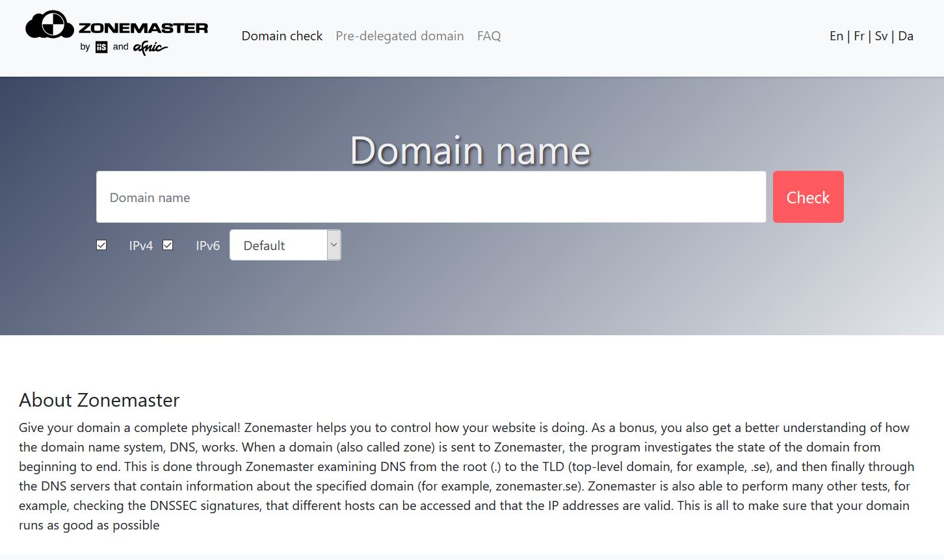944x560 pixels.
Task: Click the IPv4 text label
Action: coord(140,246)
